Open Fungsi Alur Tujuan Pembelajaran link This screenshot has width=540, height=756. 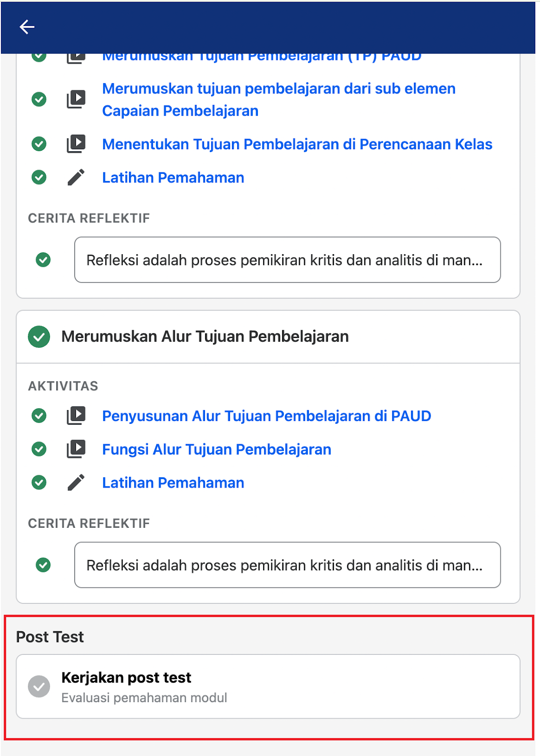[x=216, y=449]
